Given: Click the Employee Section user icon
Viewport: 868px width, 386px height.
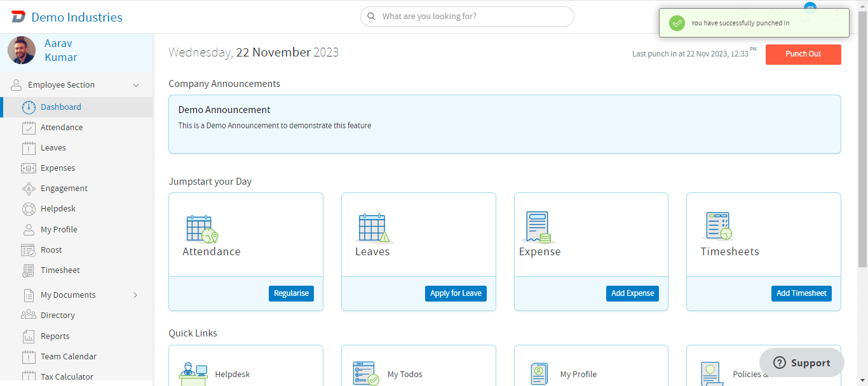Looking at the screenshot, I should [17, 85].
